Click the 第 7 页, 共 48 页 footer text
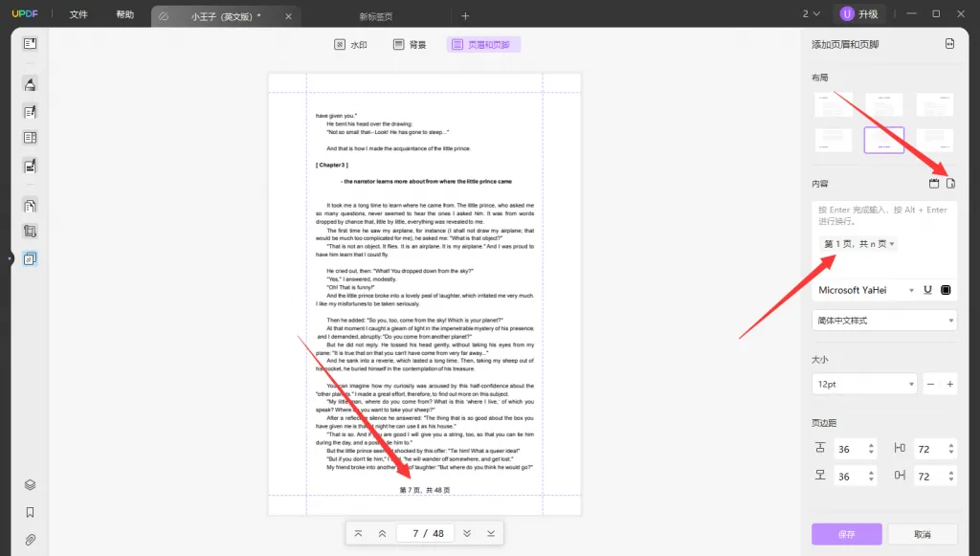The image size is (980, 556). click(x=424, y=490)
